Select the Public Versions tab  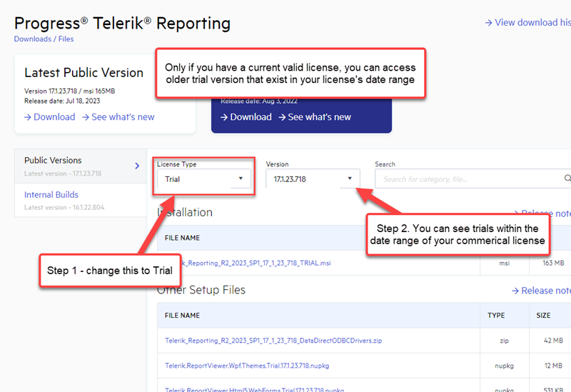(x=53, y=161)
